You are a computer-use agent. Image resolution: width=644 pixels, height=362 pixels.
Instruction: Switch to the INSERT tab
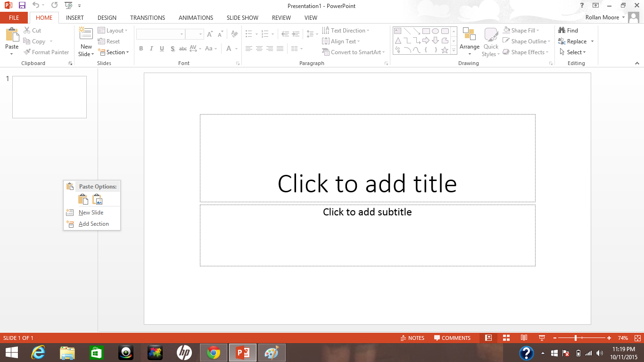click(75, 17)
